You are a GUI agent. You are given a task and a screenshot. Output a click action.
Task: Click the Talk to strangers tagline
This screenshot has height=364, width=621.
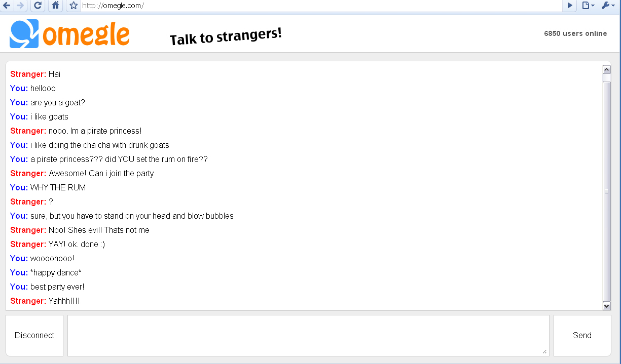(226, 36)
